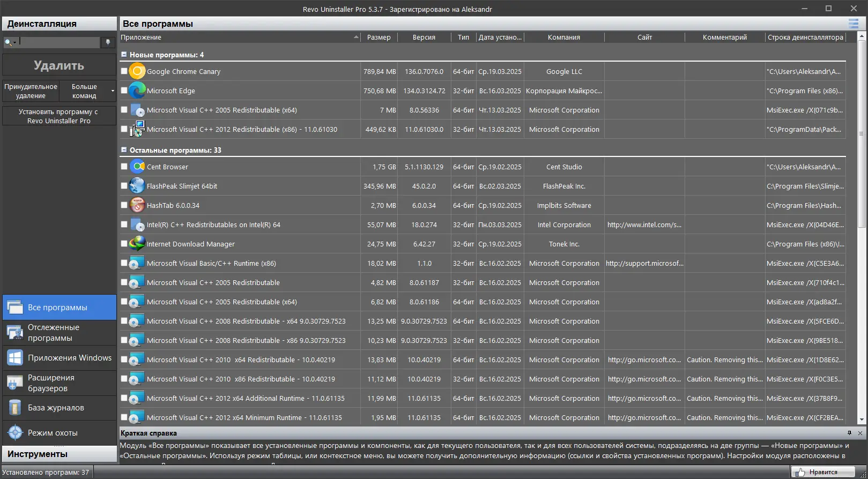Click the pin button beside the search field

pyautogui.click(x=108, y=42)
